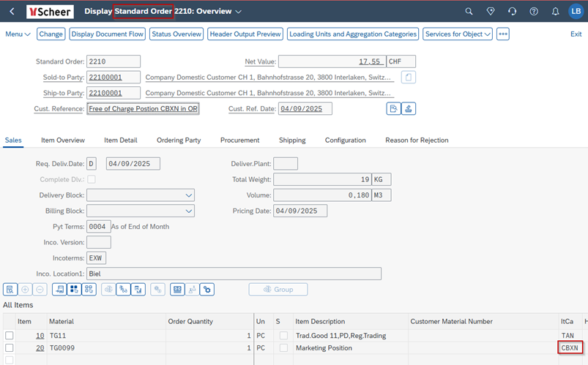Open the headset support icon
588x365 pixels.
click(x=513, y=11)
